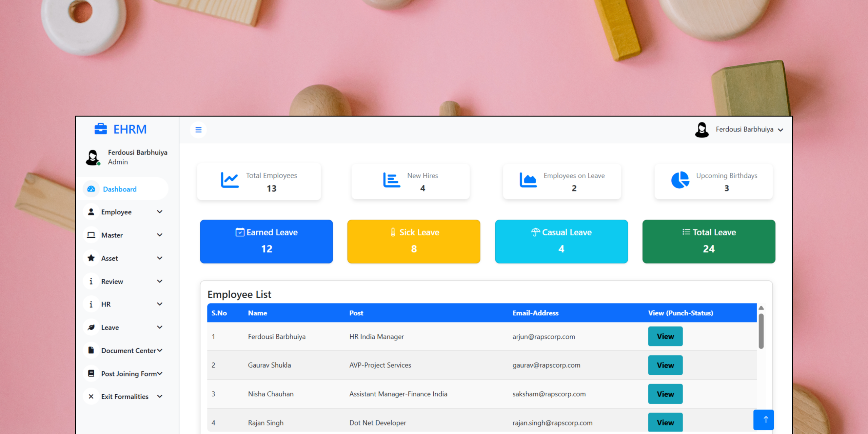Select the Employee sidebar menu label
This screenshot has height=434, width=868.
(116, 212)
